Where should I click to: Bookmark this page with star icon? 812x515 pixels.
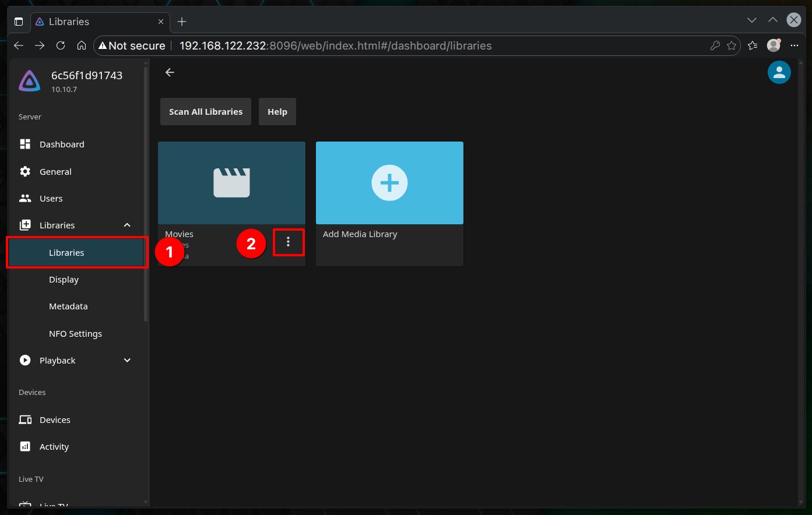(732, 45)
